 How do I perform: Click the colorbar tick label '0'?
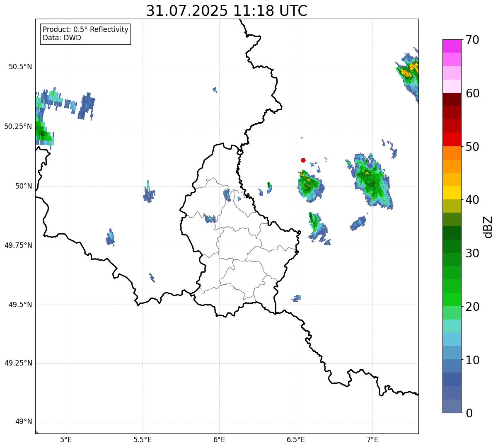pos(469,413)
